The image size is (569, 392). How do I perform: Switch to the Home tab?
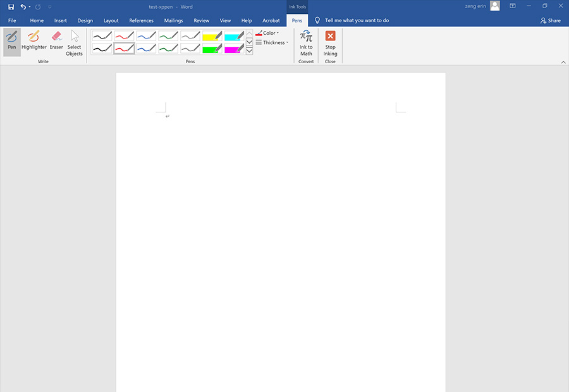tap(37, 21)
